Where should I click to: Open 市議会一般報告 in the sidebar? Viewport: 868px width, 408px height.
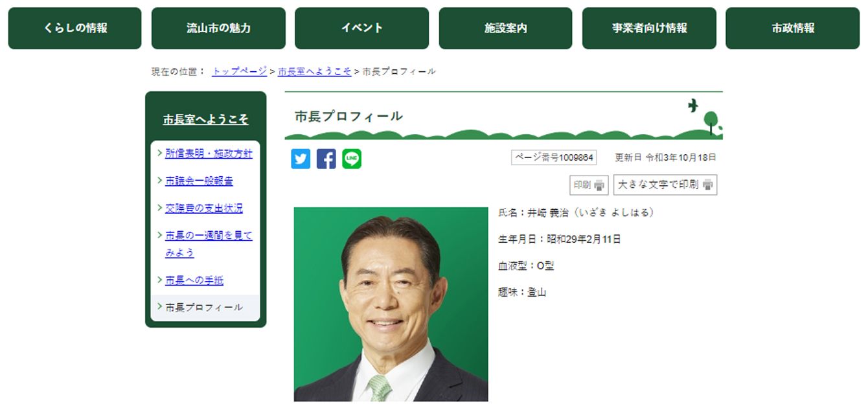199,181
